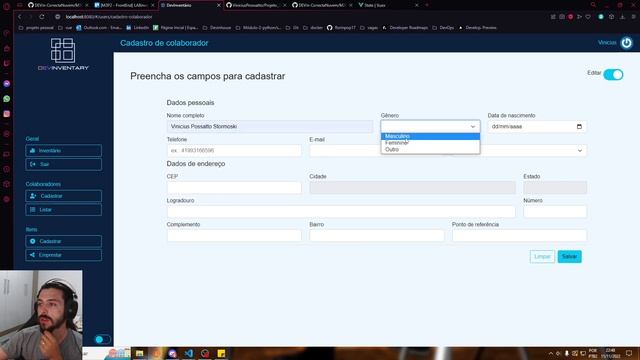Click the DevInventary logo
The height and width of the screenshot is (360, 640).
[x=63, y=54]
